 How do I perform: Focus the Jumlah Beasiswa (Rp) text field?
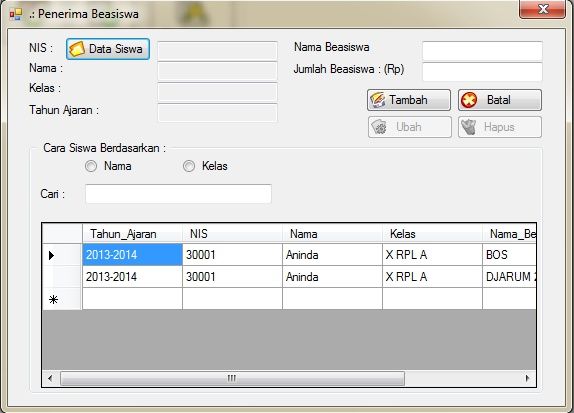(x=482, y=72)
